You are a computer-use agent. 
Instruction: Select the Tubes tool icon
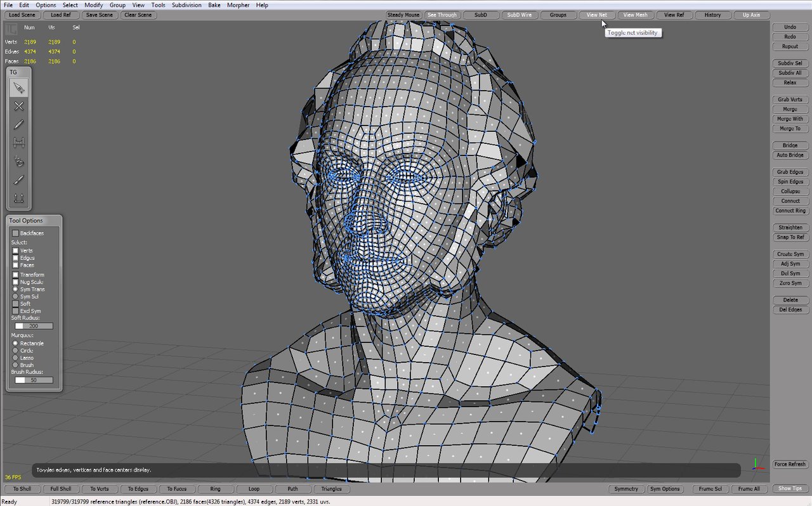[19, 161]
